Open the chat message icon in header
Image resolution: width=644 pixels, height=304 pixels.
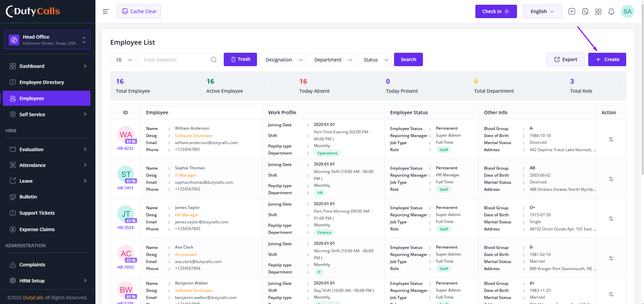pyautogui.click(x=585, y=11)
